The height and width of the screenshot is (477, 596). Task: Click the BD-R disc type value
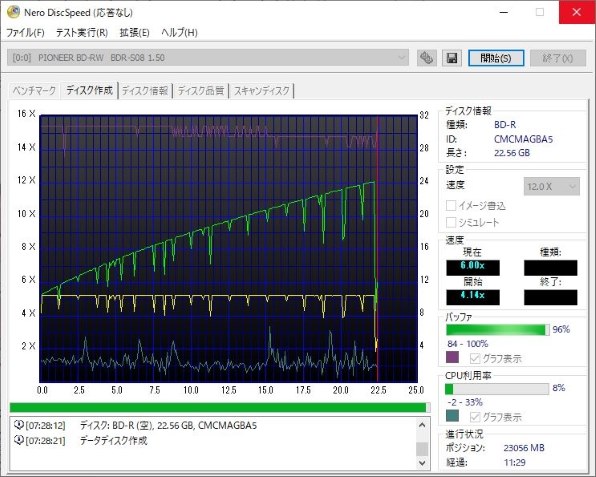click(x=505, y=125)
